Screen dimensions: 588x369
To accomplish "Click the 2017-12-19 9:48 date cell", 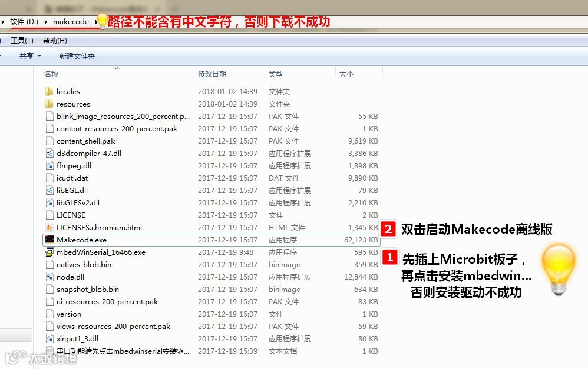I will click(226, 252).
